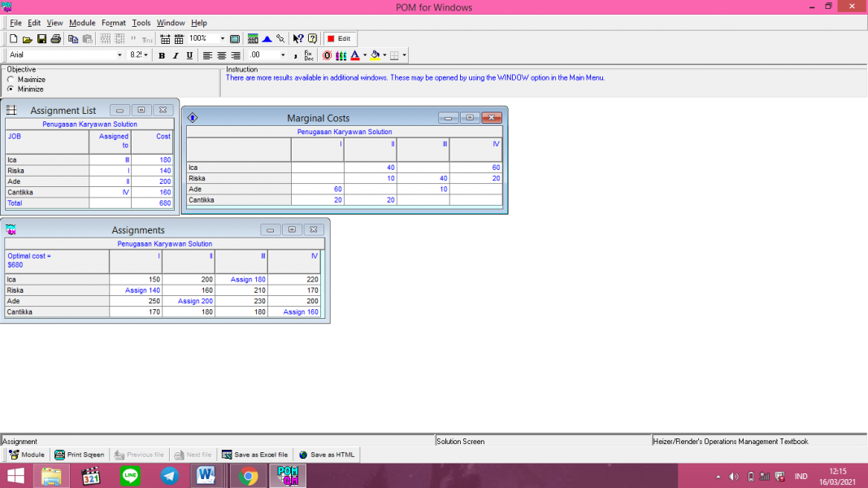
Task: Expand the Arial font name dropdown
Action: click(119, 55)
